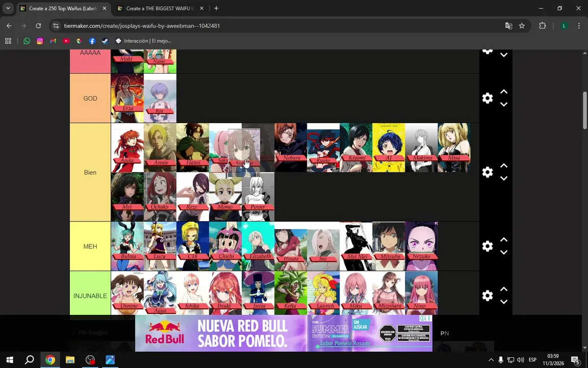The image size is (588, 368).
Task: Open Chrome profile L avatar
Action: pos(564,26)
